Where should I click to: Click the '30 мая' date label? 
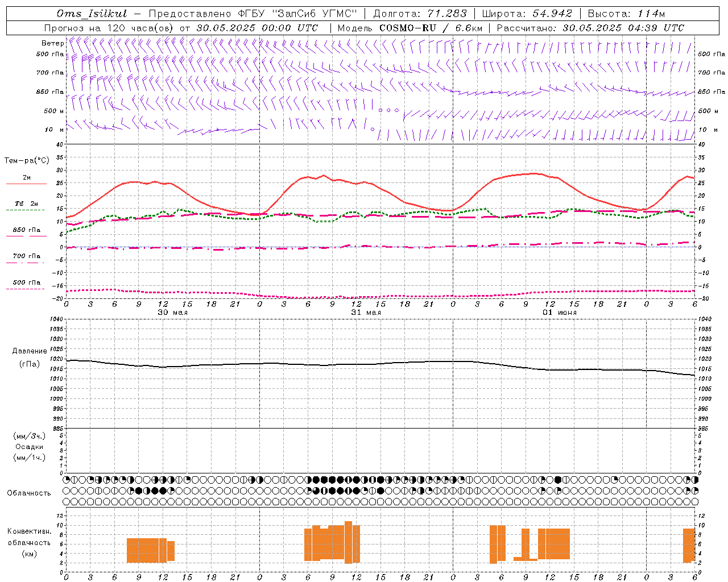pos(173,313)
